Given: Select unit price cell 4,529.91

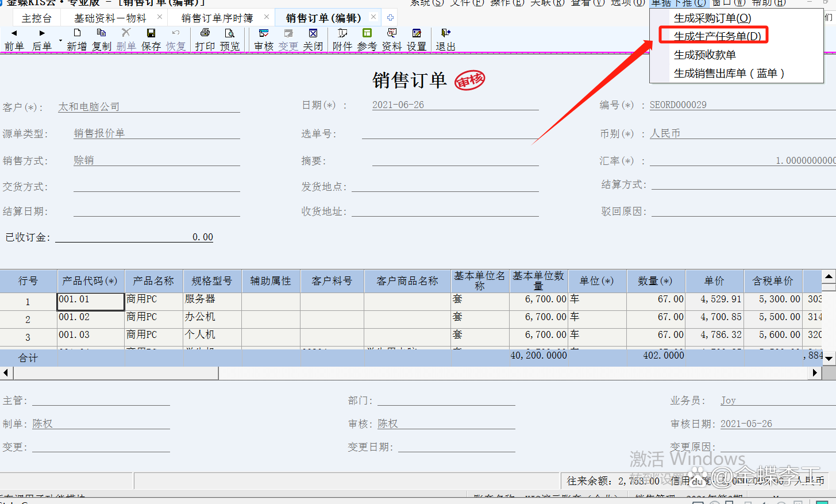Looking at the screenshot, I should [714, 301].
